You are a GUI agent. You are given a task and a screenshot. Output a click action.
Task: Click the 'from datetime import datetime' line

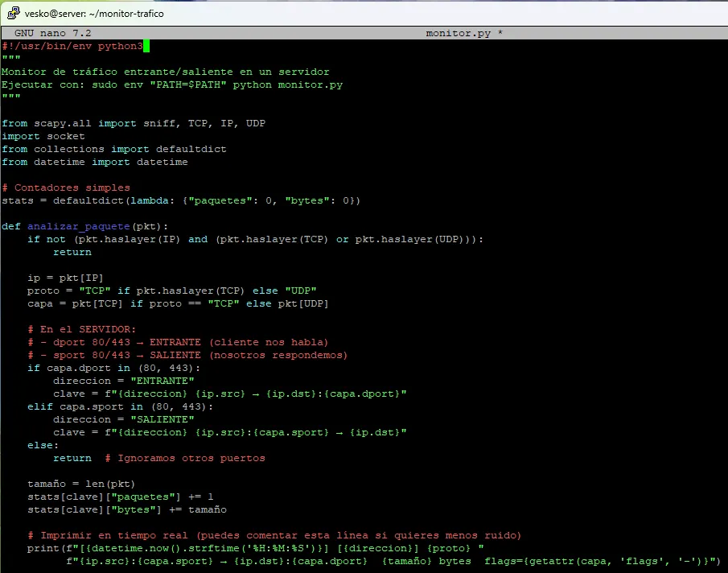point(95,162)
